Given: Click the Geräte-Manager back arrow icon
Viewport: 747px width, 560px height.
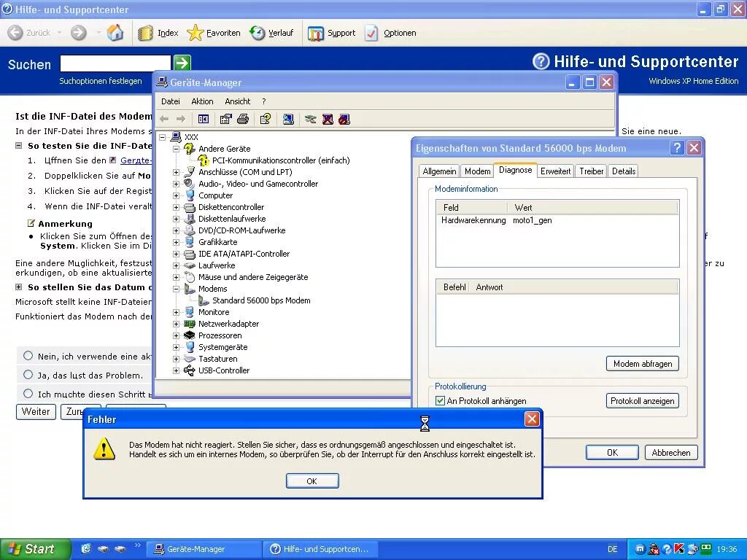Looking at the screenshot, I should [x=164, y=119].
